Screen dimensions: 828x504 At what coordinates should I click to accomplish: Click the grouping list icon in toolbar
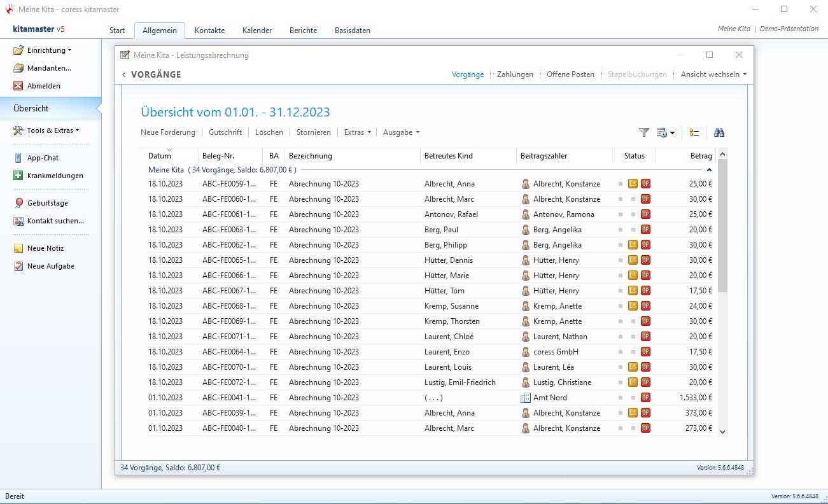tap(694, 132)
